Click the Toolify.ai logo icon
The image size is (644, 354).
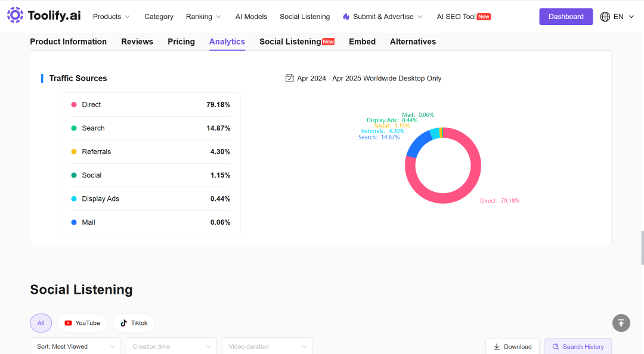(x=15, y=15)
